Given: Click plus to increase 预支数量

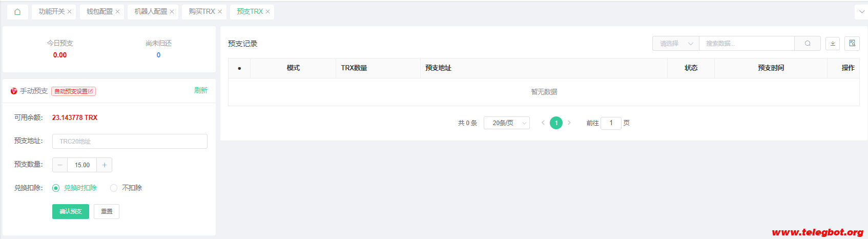Looking at the screenshot, I should click(105, 165).
